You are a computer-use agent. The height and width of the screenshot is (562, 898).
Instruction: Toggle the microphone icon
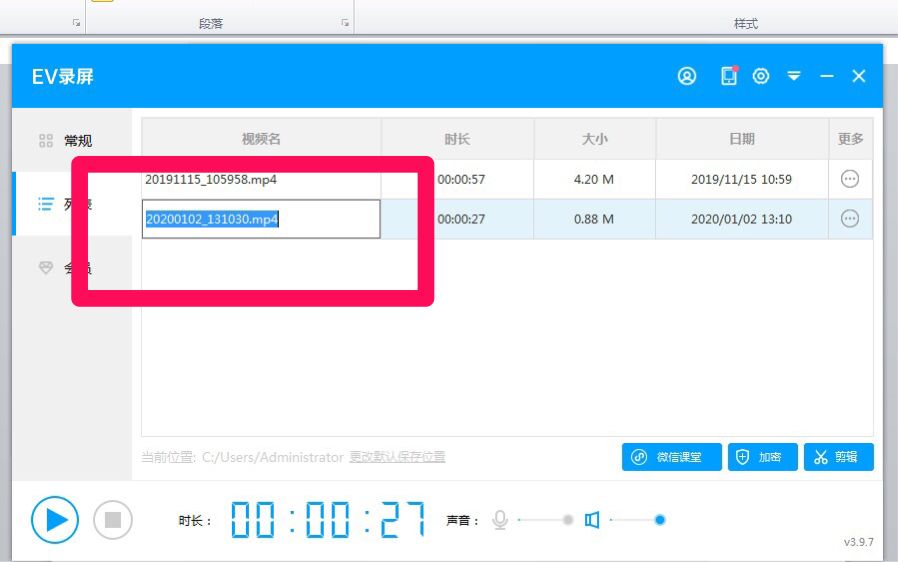pos(500,520)
